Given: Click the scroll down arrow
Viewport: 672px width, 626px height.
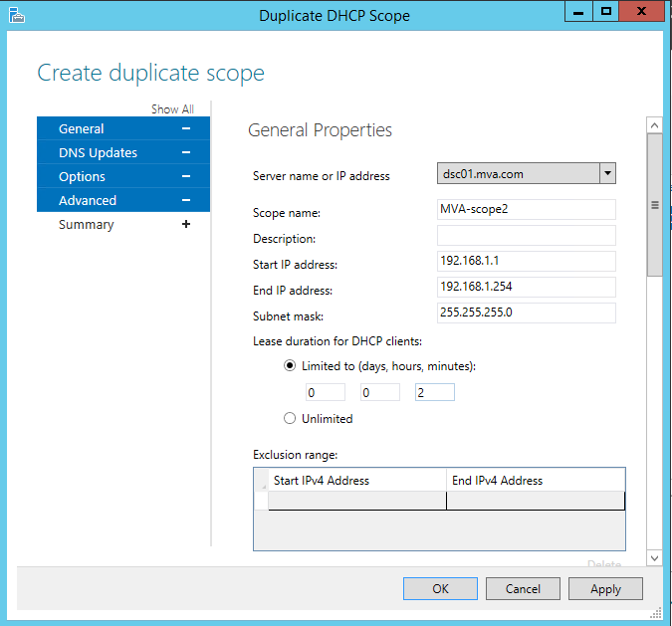Looking at the screenshot, I should [x=654, y=558].
